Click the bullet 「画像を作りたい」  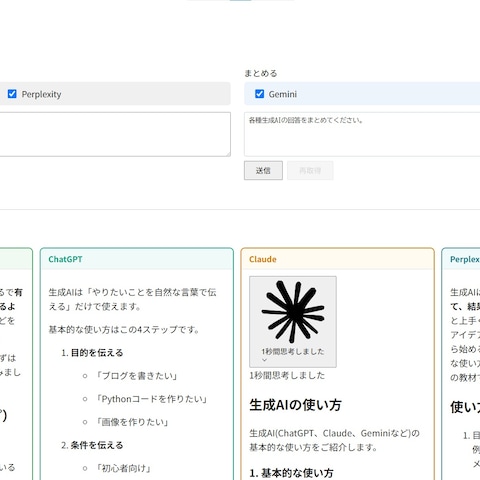[132, 422]
